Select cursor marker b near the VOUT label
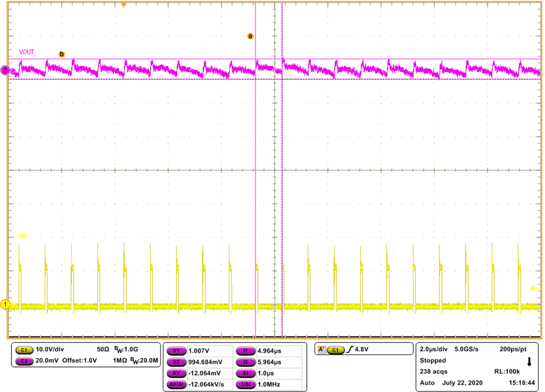Image resolution: width=545 pixels, height=392 pixels. [62, 54]
